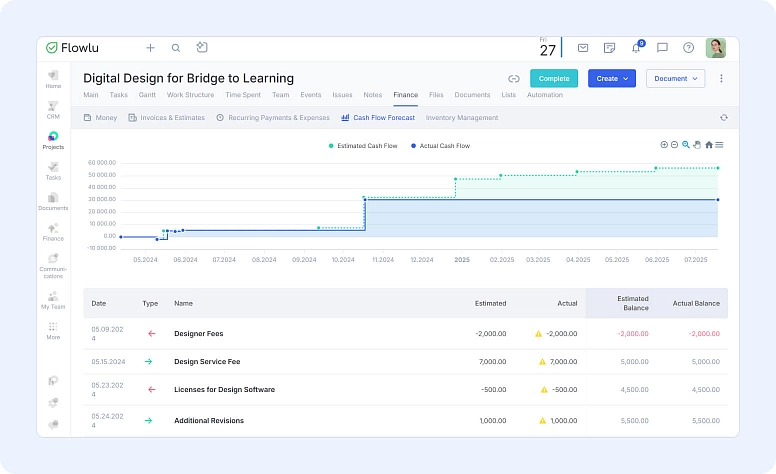Open the chat messages icon
The height and width of the screenshot is (474, 776).
pos(662,47)
